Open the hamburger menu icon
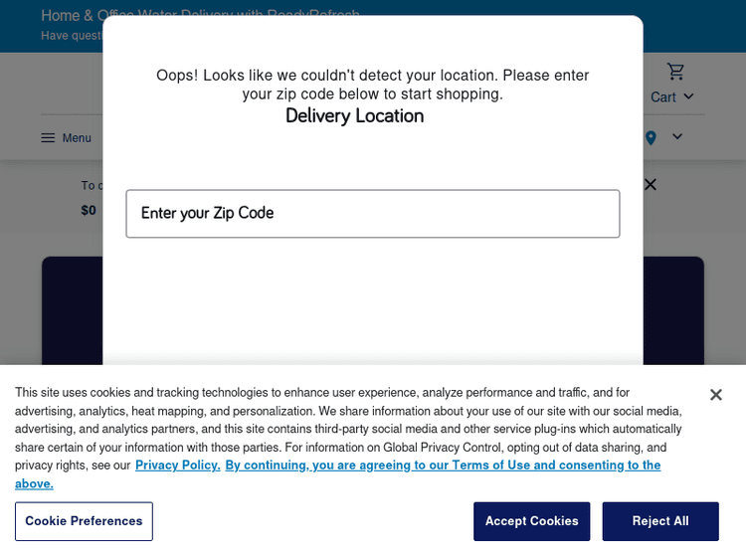 (48, 137)
